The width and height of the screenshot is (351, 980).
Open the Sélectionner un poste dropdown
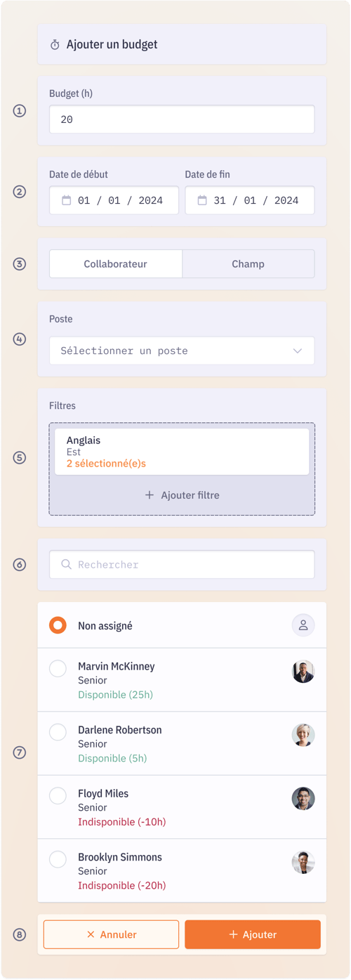182,351
